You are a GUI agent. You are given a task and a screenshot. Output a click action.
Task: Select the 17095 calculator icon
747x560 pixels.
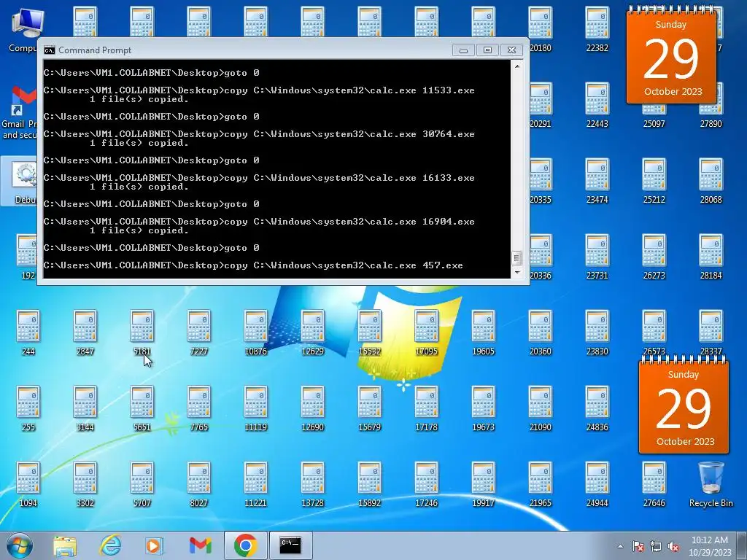click(x=426, y=332)
